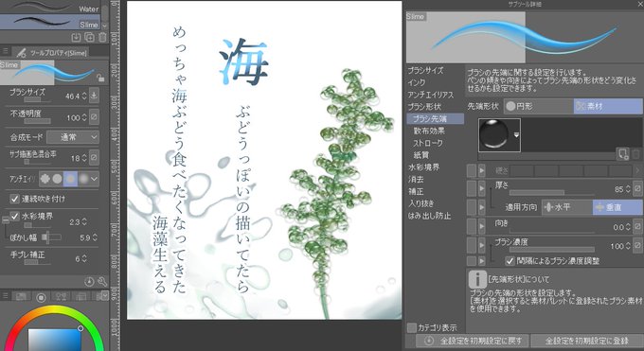Select the Water sub tool brush
Viewport: 644px width, 351px height.
coord(50,7)
